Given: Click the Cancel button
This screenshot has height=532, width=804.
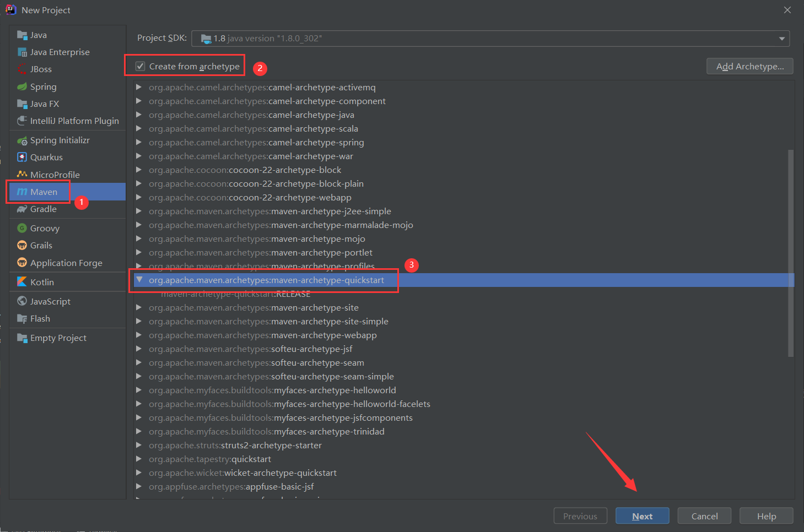Looking at the screenshot, I should pos(704,516).
